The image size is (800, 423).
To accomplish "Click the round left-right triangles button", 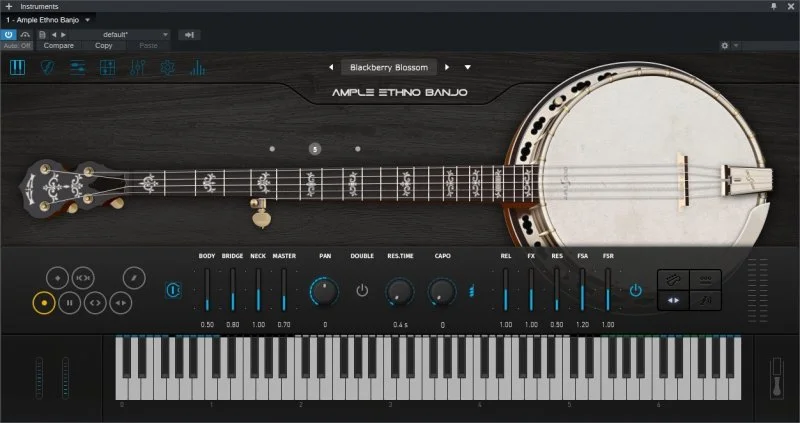I will point(121,303).
